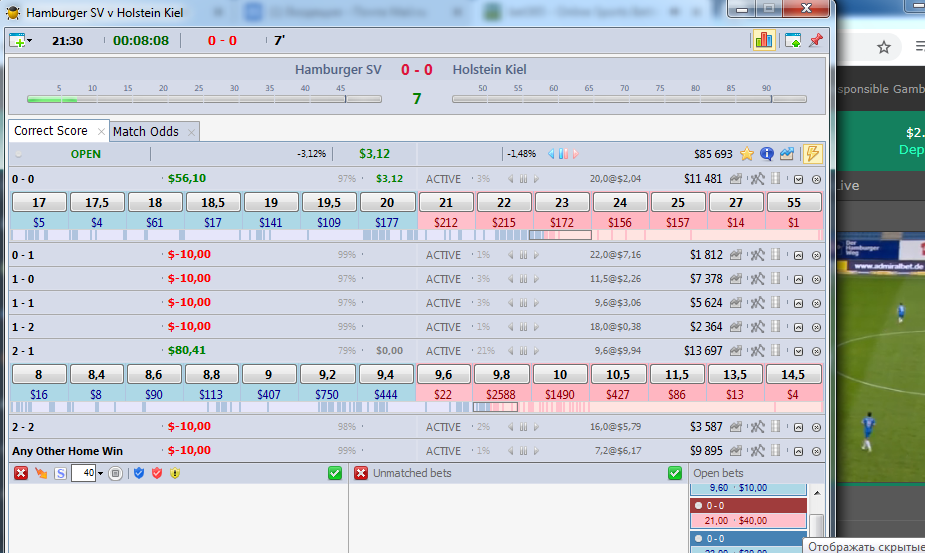Click price button 21 in 0 - 0 ladder
Viewport: 925px width, 553px height.
pos(446,202)
